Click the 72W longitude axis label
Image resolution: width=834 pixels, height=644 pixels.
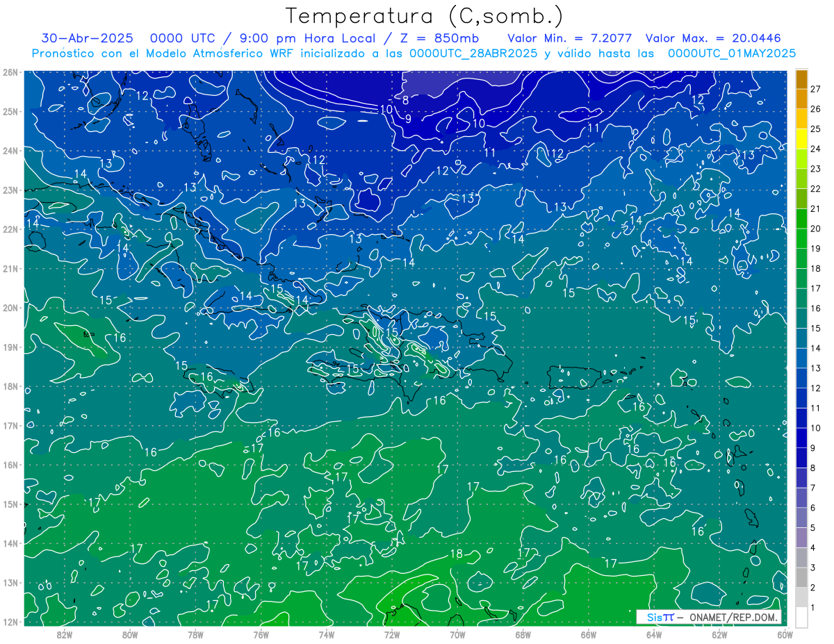[x=391, y=634]
